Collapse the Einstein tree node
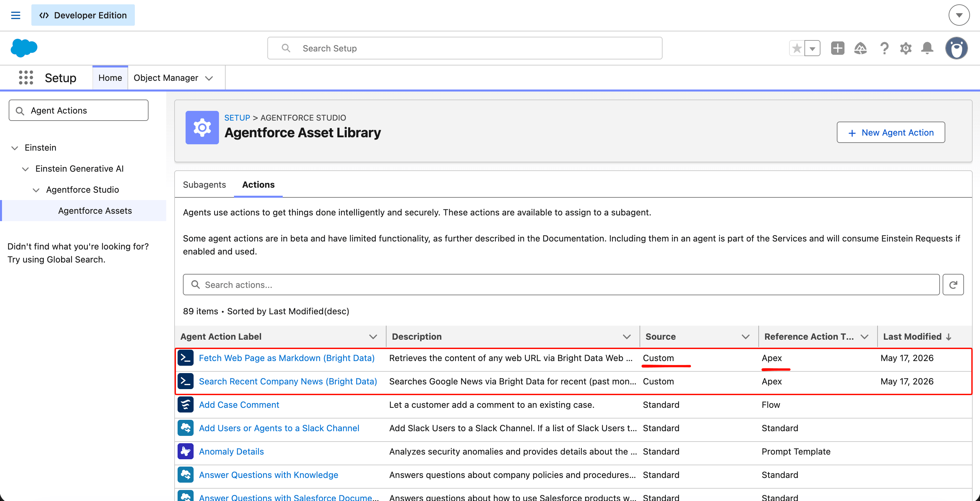The height and width of the screenshot is (501, 980). [x=15, y=148]
